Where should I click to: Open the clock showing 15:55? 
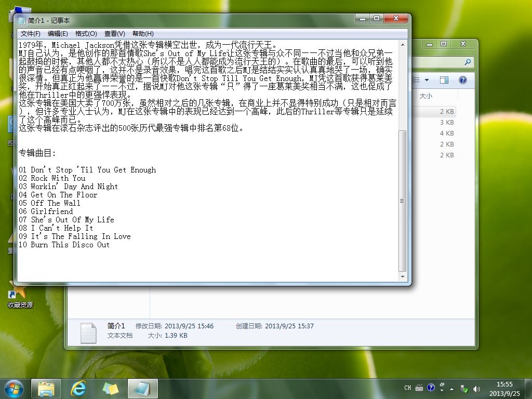pyautogui.click(x=504, y=389)
